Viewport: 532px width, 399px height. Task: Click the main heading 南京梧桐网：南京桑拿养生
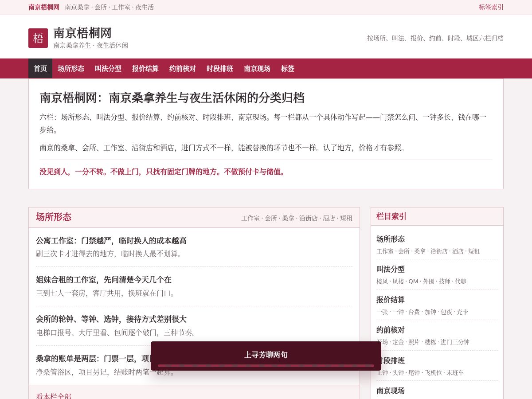pyautogui.click(x=172, y=98)
